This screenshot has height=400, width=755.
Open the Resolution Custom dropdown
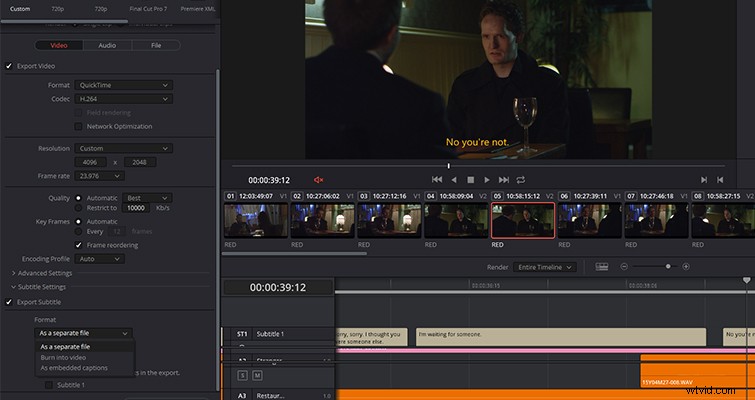click(x=124, y=148)
